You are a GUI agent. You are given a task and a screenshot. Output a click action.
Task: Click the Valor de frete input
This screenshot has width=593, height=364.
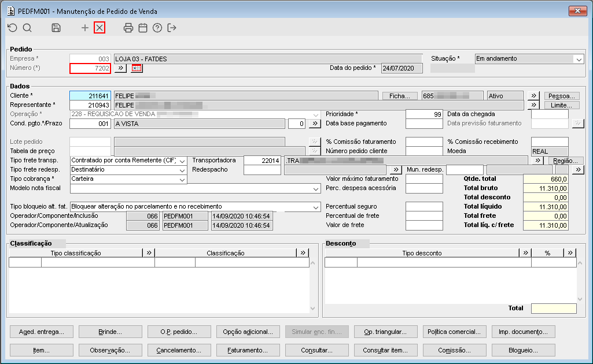tap(424, 225)
